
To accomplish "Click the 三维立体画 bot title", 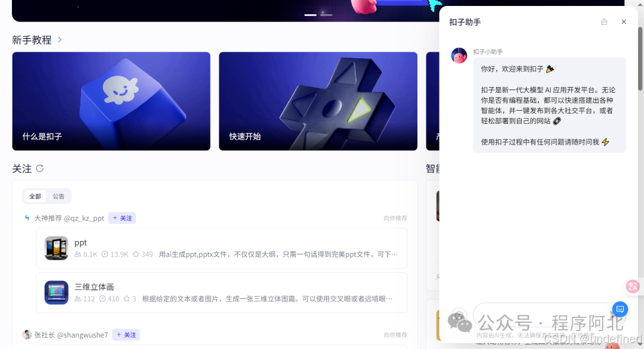I will [x=94, y=286].
